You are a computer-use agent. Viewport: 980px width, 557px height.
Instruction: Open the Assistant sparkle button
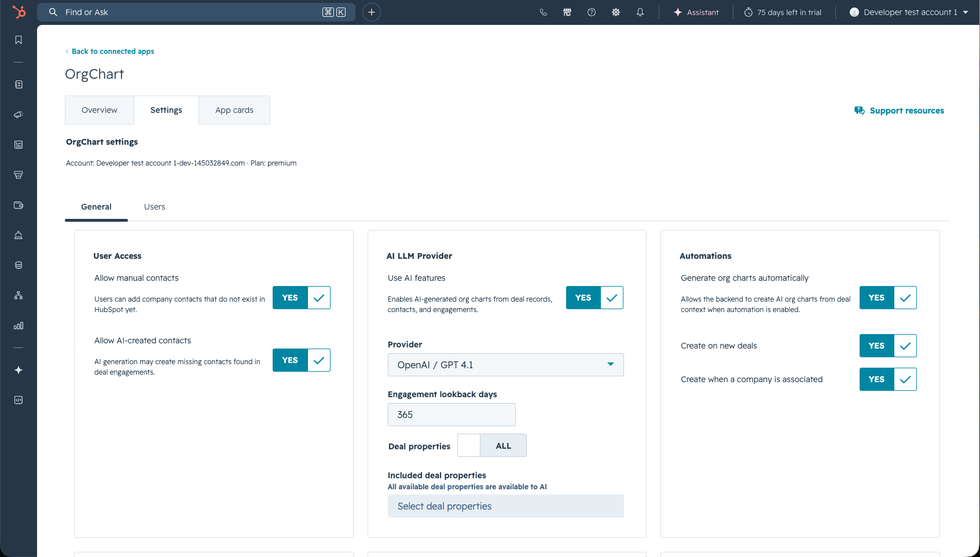click(x=696, y=12)
